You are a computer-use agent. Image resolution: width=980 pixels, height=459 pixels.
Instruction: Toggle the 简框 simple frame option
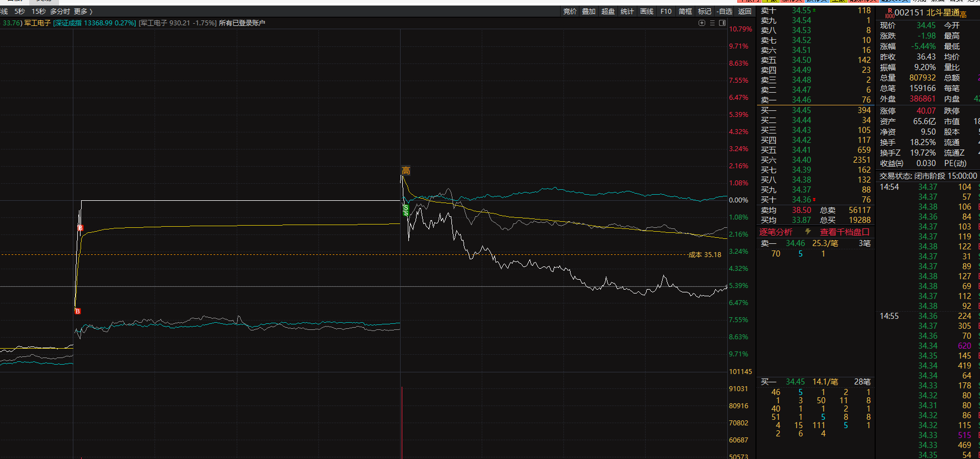[685, 11]
